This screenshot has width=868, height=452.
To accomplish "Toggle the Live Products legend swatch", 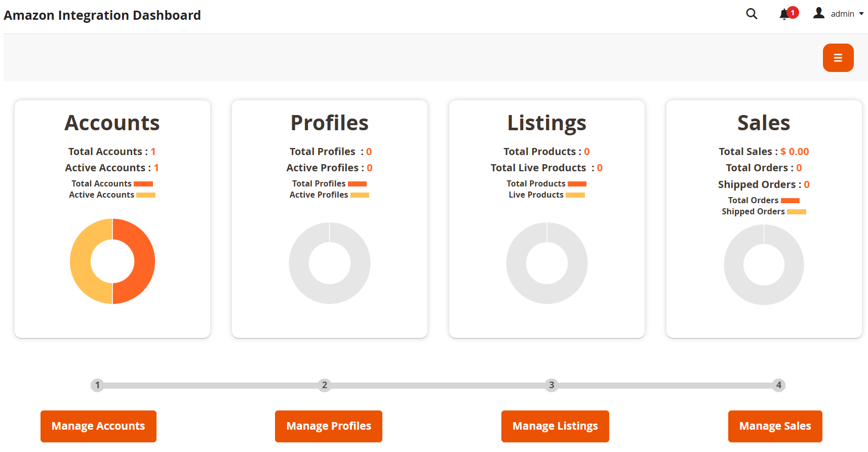I will [575, 195].
